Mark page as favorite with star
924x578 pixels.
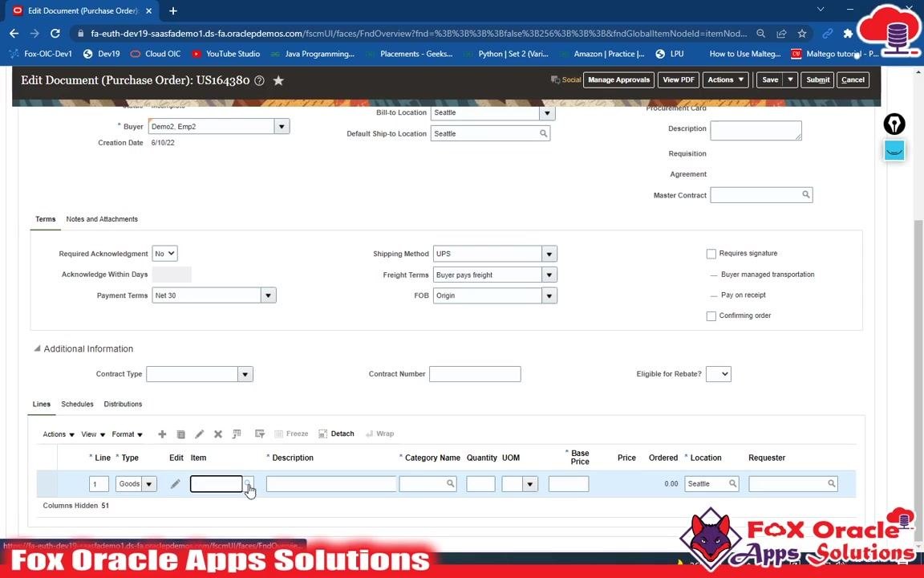[279, 80]
